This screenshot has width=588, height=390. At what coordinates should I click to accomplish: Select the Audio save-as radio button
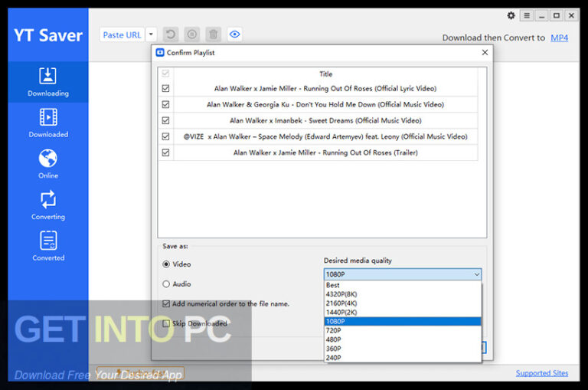tap(166, 284)
